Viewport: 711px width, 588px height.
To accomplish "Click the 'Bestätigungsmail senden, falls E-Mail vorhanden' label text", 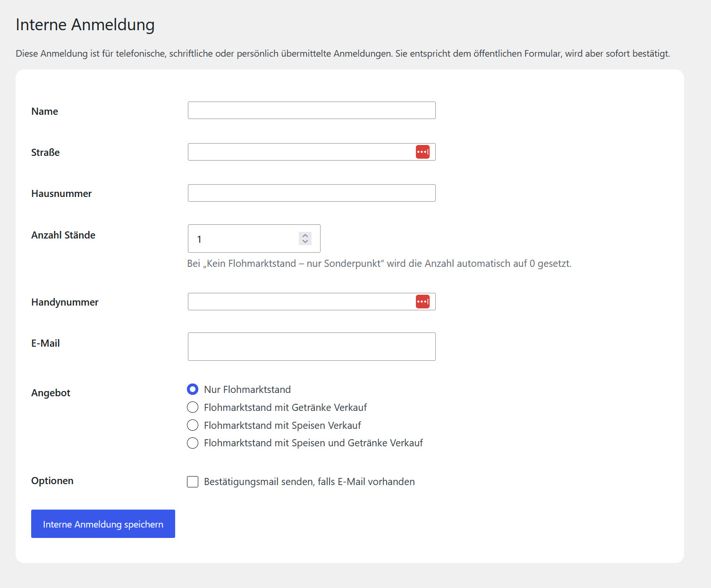I will click(x=309, y=482).
